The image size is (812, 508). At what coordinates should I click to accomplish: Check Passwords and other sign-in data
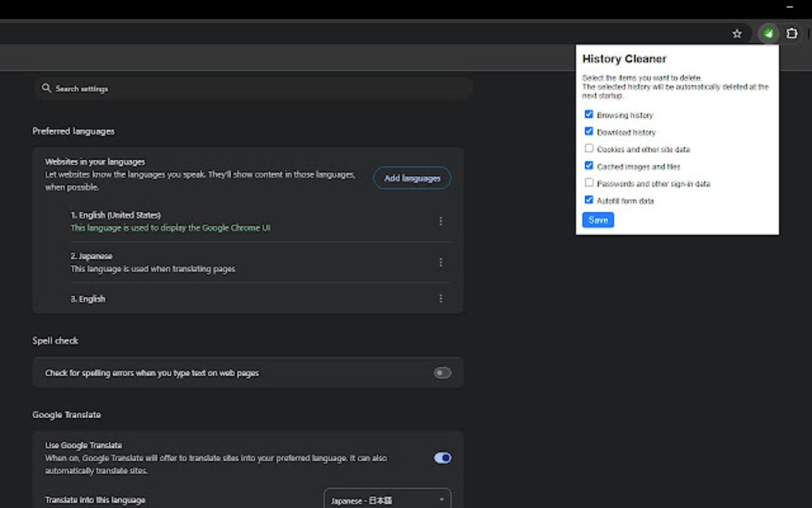(589, 183)
